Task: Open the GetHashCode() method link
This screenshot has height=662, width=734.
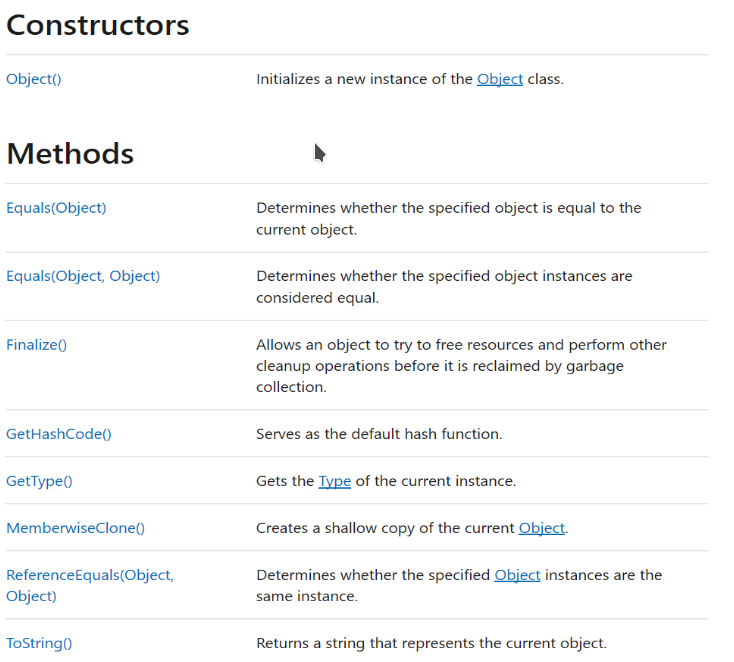Action: 59,434
